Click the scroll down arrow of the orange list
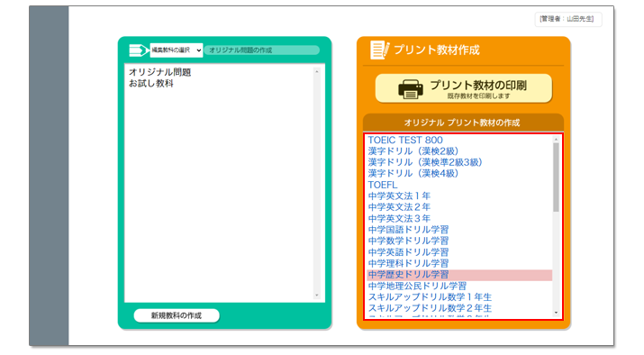Viewport: 644px width, 355px height. click(556, 313)
